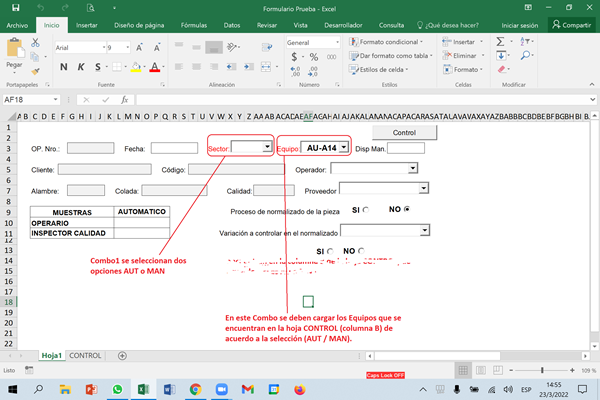Click the add new sheet plus icon
Viewport: 600px width, 400px height.
tap(122, 355)
